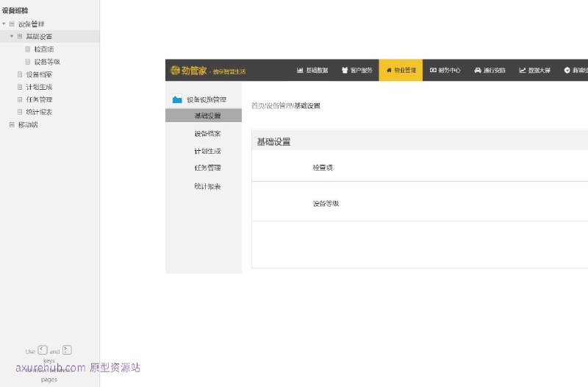Click 首页 in the breadcrumb
Viewport: 588px width, 387px height.
pyautogui.click(x=258, y=106)
